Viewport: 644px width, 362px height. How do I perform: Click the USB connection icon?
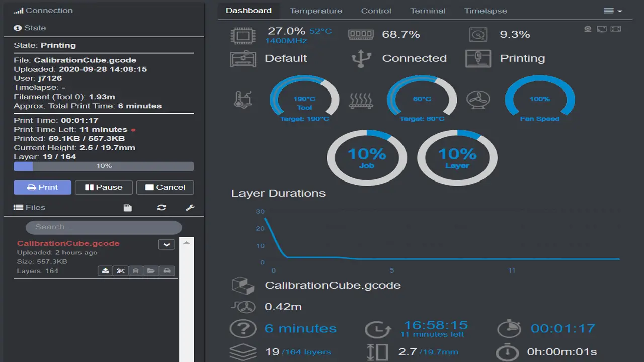pyautogui.click(x=360, y=58)
